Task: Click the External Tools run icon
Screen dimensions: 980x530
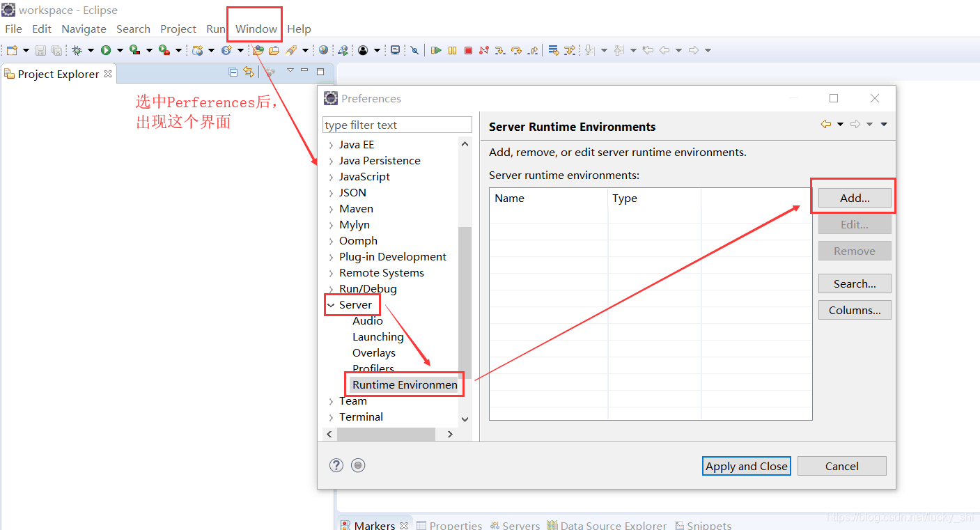Action: point(164,50)
